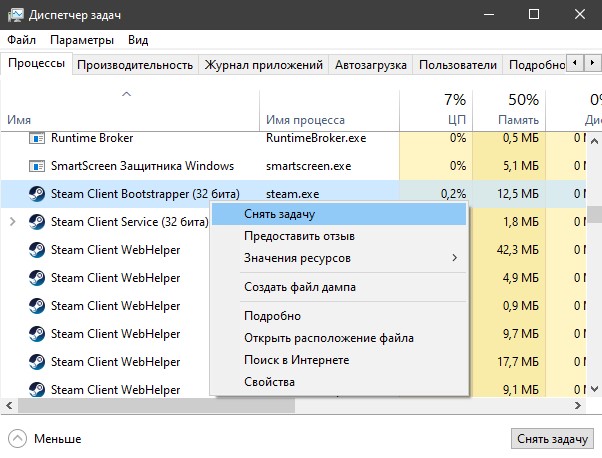Switch to the Пользователи tab
The height and width of the screenshot is (458, 602).
458,65
